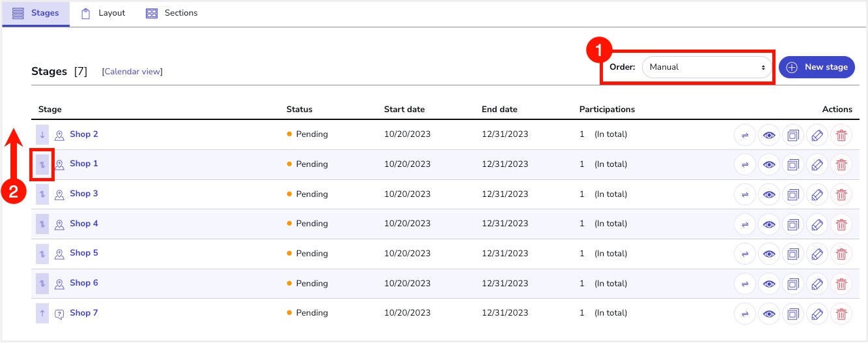Viewport: 868px width, 343px height.
Task: Open the Order dropdown set to Manual
Action: (707, 67)
